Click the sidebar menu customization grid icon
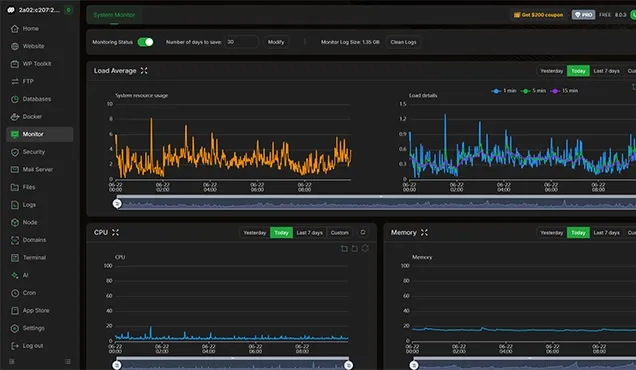 pos(68,361)
